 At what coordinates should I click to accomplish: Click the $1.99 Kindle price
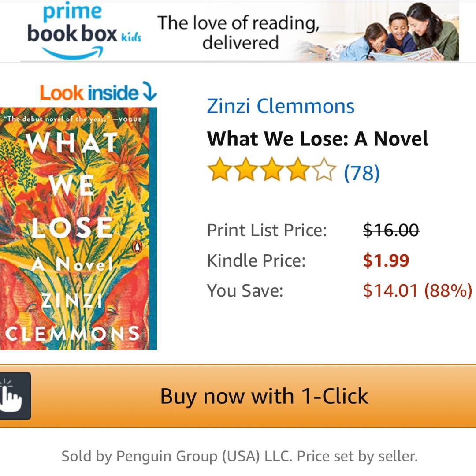coord(386,260)
